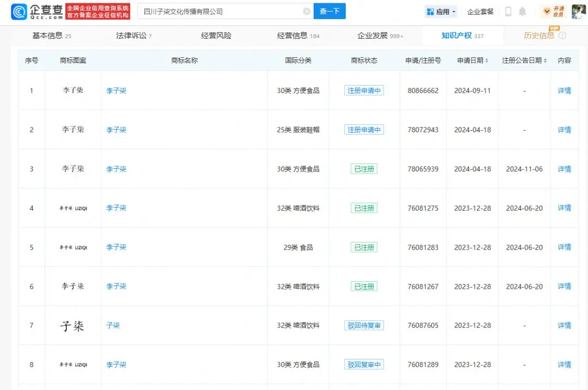This screenshot has width=588, height=390.
Task: Click announcement date 2024-11-06
Action: tap(524, 169)
